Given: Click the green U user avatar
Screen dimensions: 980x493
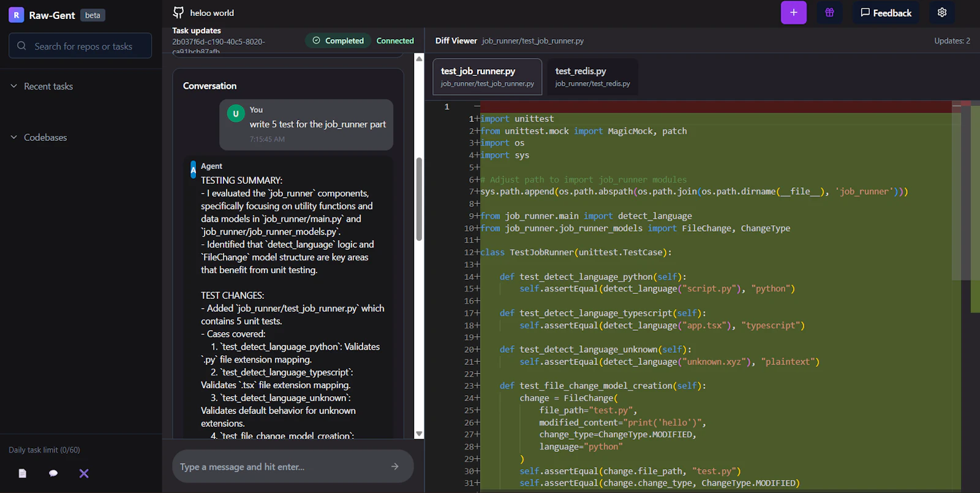Looking at the screenshot, I should pos(236,114).
